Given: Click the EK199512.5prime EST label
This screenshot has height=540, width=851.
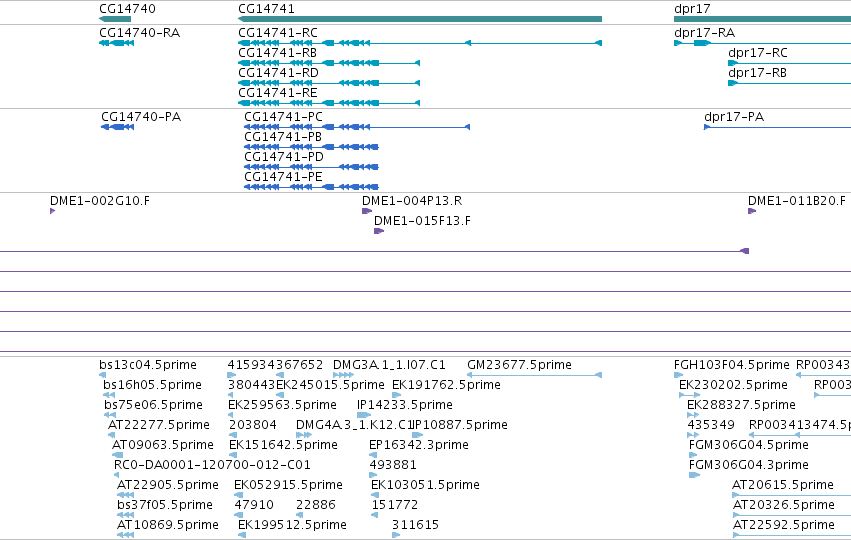Looking at the screenshot, I should point(292,525).
